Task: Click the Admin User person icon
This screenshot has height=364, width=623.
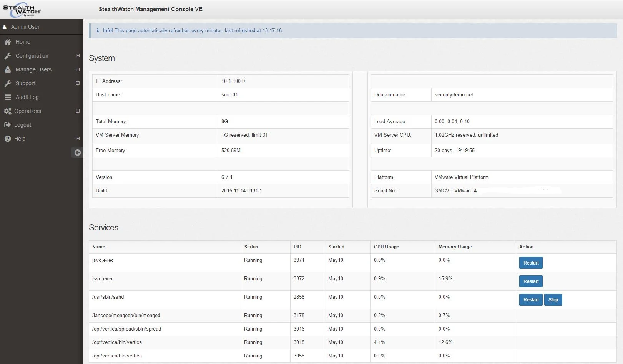Action: [5, 27]
